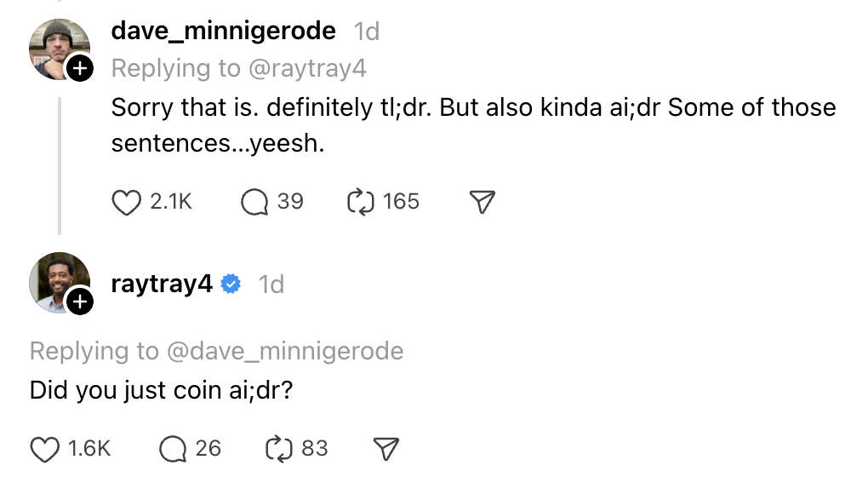Open the "Did you just coin ai;dr?" post

point(162,390)
